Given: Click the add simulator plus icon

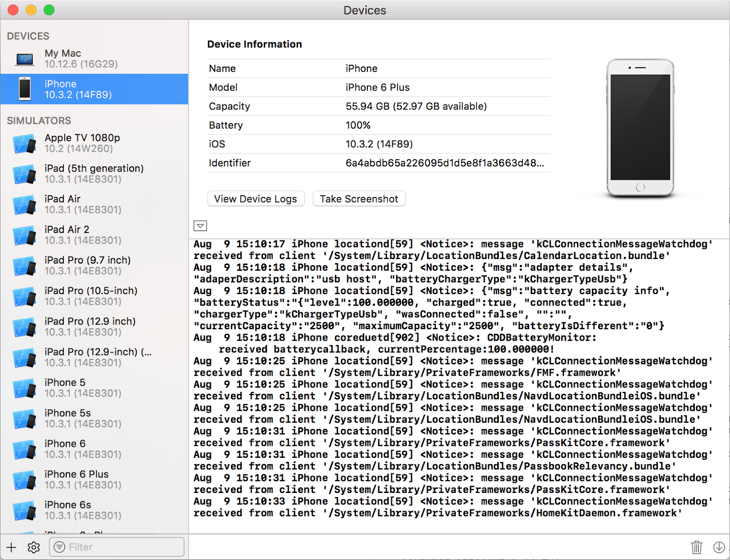Looking at the screenshot, I should tap(11, 547).
